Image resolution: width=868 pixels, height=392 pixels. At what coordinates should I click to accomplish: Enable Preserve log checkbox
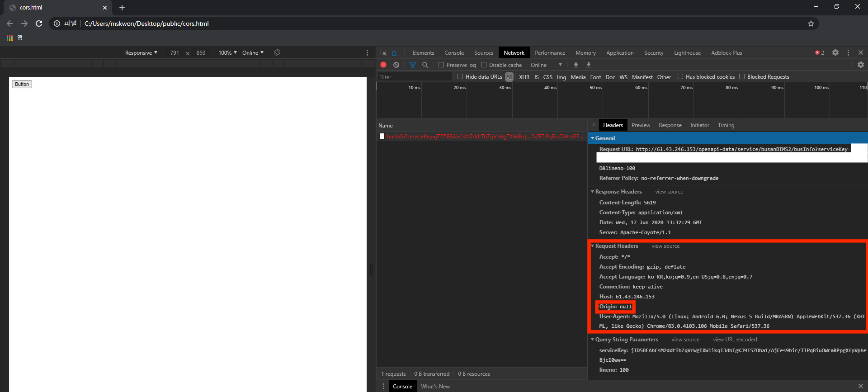[441, 65]
